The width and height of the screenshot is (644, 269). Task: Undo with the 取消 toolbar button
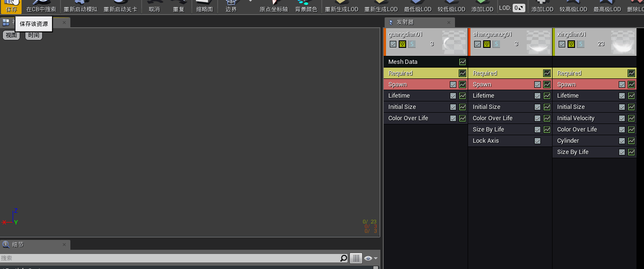tap(154, 7)
